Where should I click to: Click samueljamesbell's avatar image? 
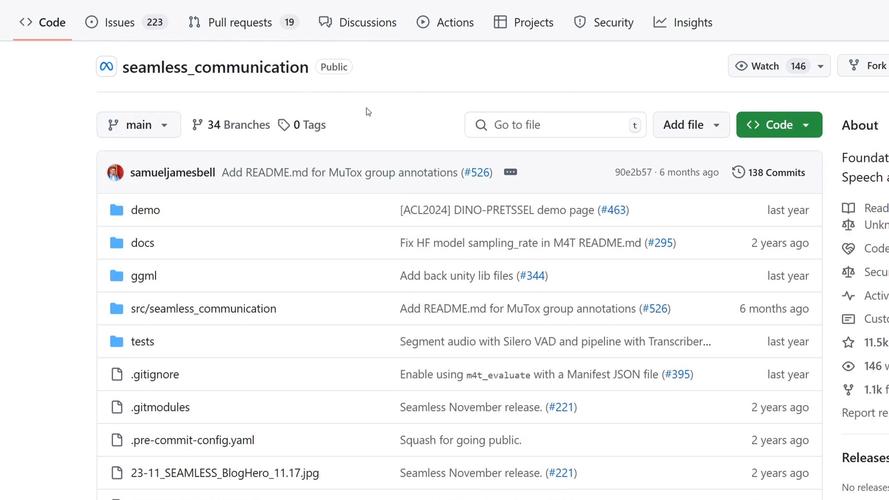pyautogui.click(x=115, y=172)
